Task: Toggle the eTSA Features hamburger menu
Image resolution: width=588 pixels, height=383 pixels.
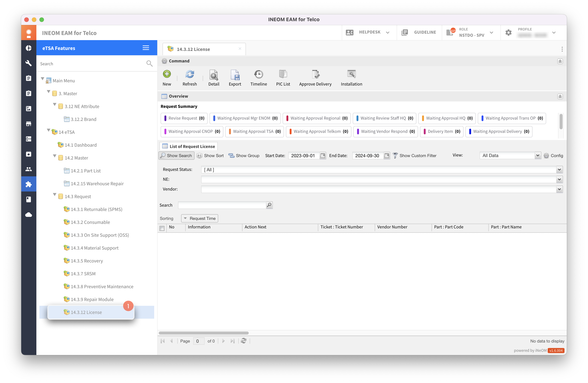Action: tap(146, 48)
